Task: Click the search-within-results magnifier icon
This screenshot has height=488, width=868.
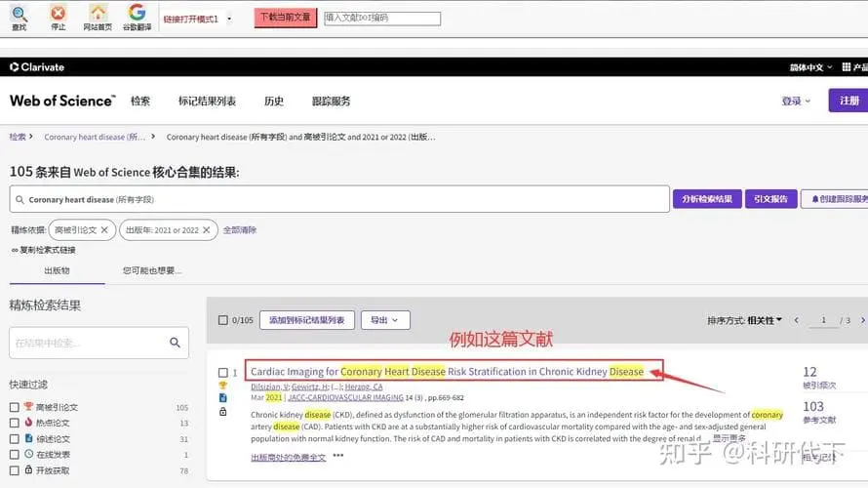Action: (x=175, y=343)
